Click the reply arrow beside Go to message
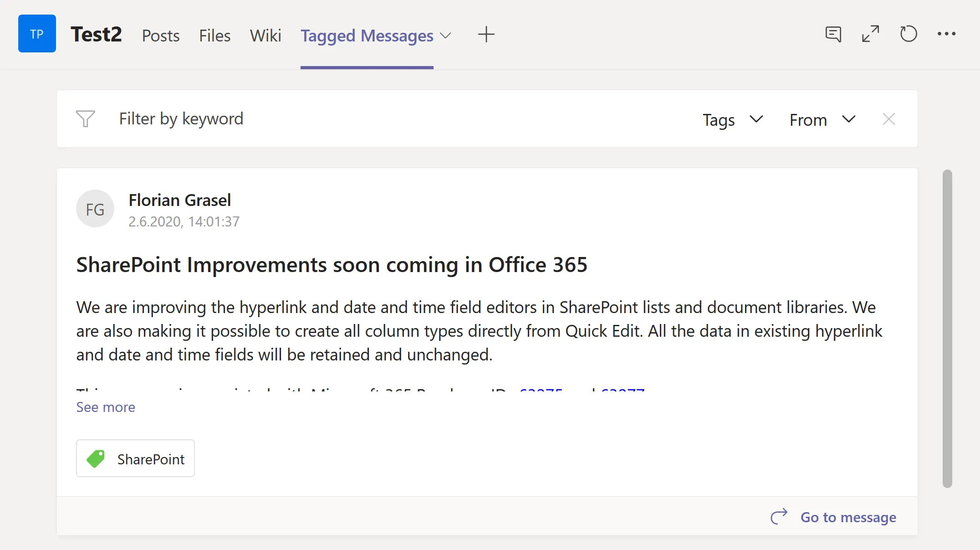This screenshot has width=980, height=550. pyautogui.click(x=779, y=517)
